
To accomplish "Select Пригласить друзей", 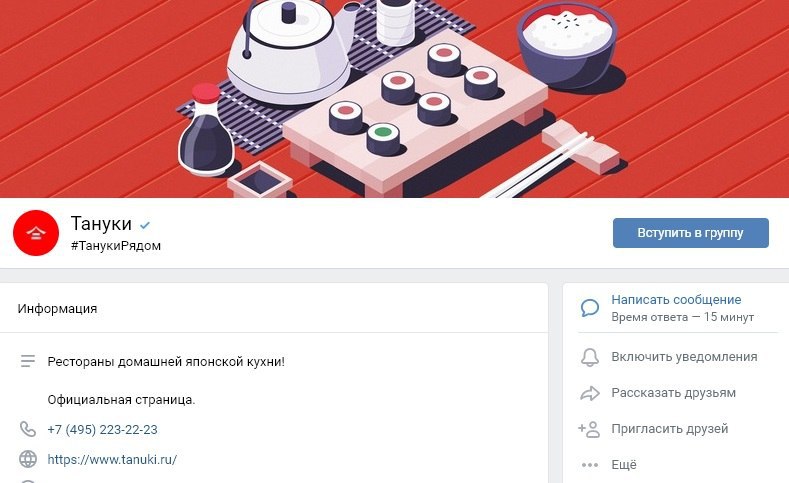I will (x=670, y=429).
